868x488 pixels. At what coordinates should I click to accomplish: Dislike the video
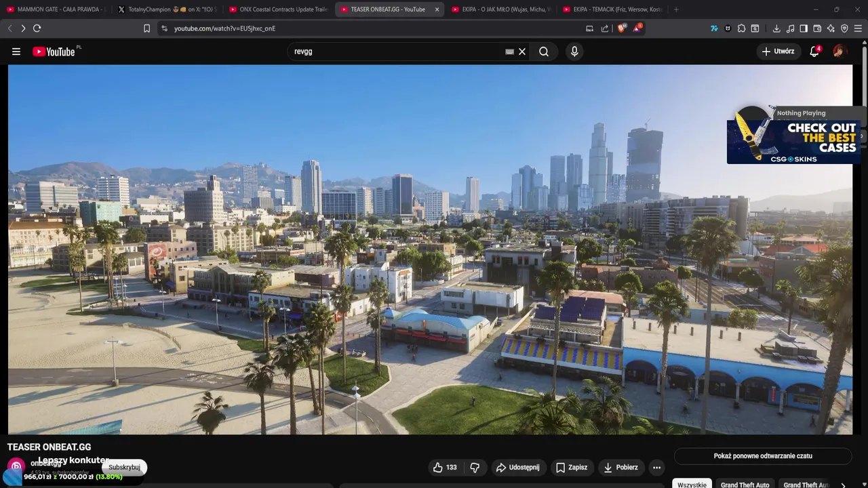[x=475, y=467]
